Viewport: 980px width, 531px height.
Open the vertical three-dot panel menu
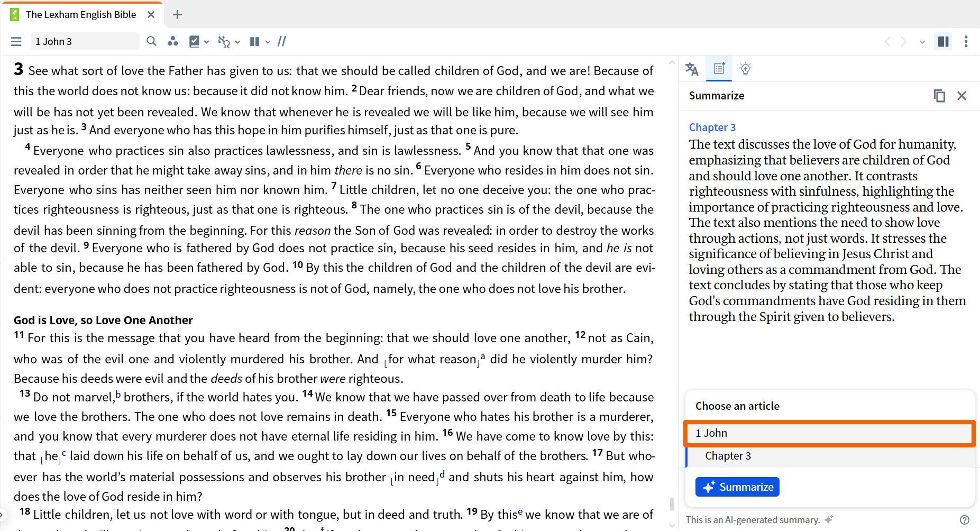(x=966, y=41)
